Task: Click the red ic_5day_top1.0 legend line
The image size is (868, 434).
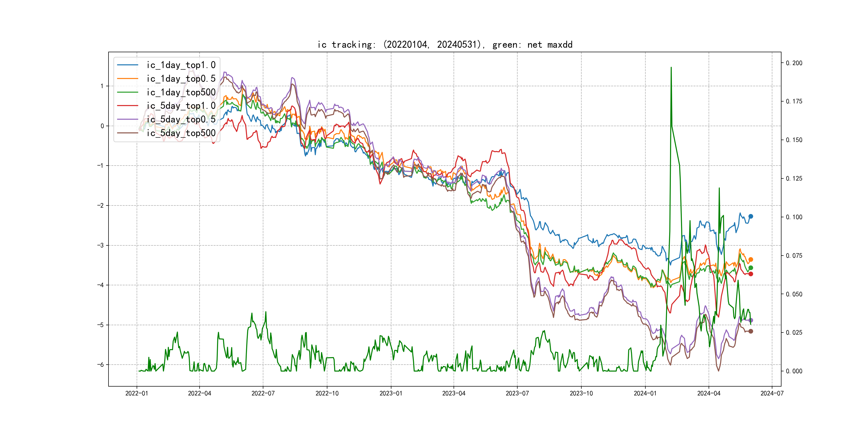Action: (x=127, y=106)
